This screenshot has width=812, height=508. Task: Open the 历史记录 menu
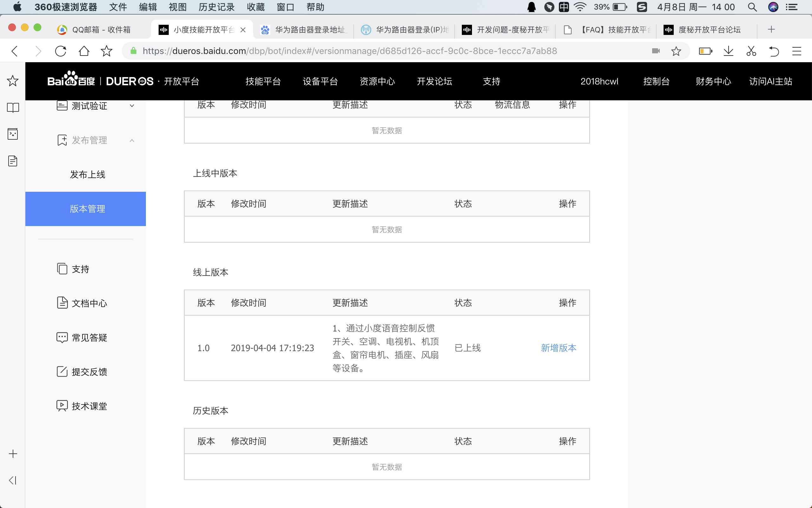(x=217, y=7)
